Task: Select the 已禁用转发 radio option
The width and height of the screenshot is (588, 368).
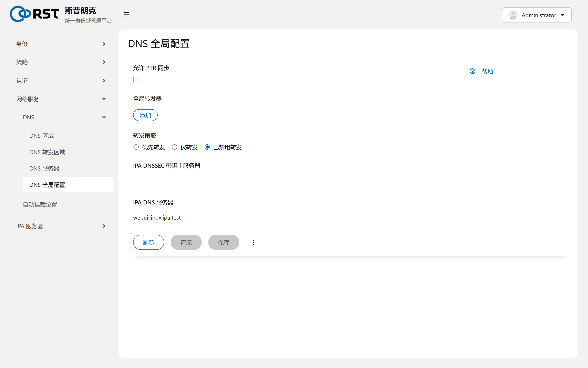Action: coord(207,147)
